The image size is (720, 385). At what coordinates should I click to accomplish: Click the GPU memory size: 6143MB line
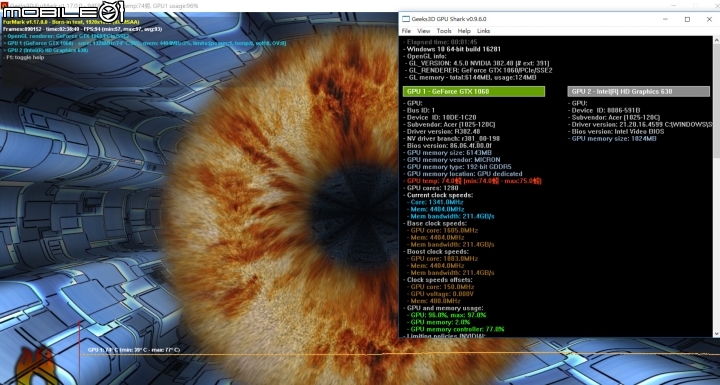[447, 153]
